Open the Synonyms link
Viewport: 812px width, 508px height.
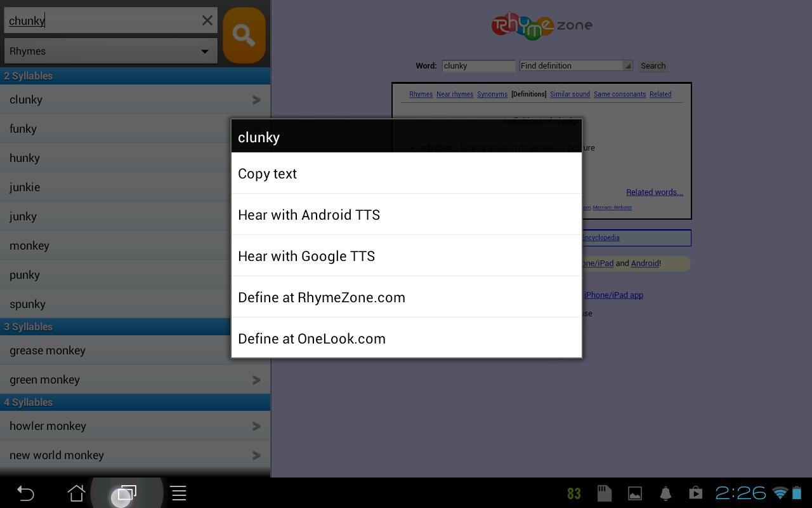click(x=492, y=95)
